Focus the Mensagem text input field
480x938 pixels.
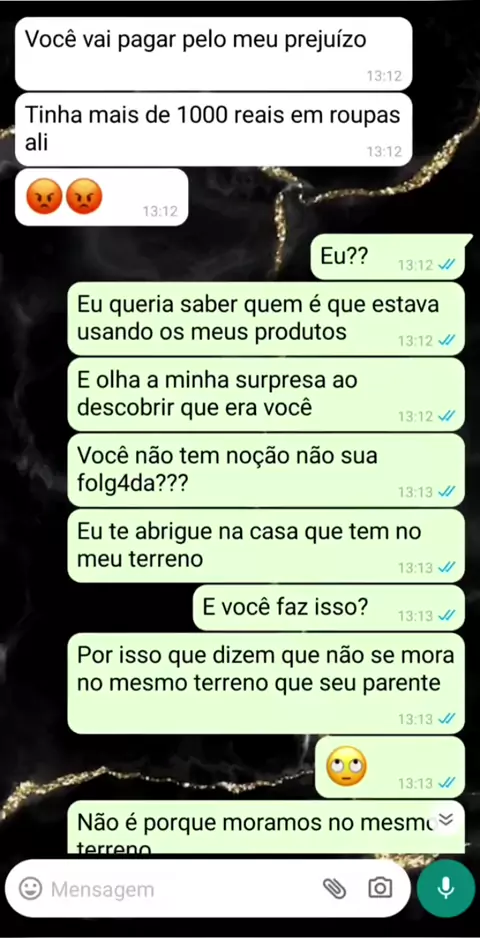click(x=180, y=890)
